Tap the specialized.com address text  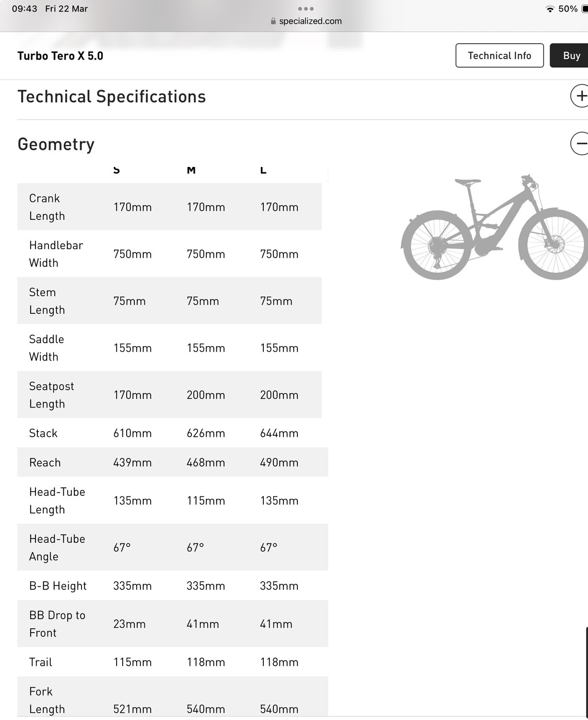(x=310, y=21)
